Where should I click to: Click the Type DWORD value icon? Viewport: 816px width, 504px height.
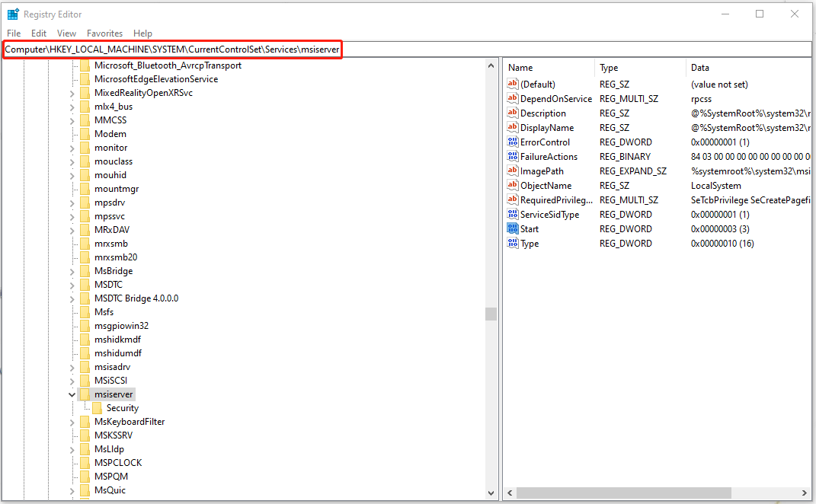(x=513, y=243)
